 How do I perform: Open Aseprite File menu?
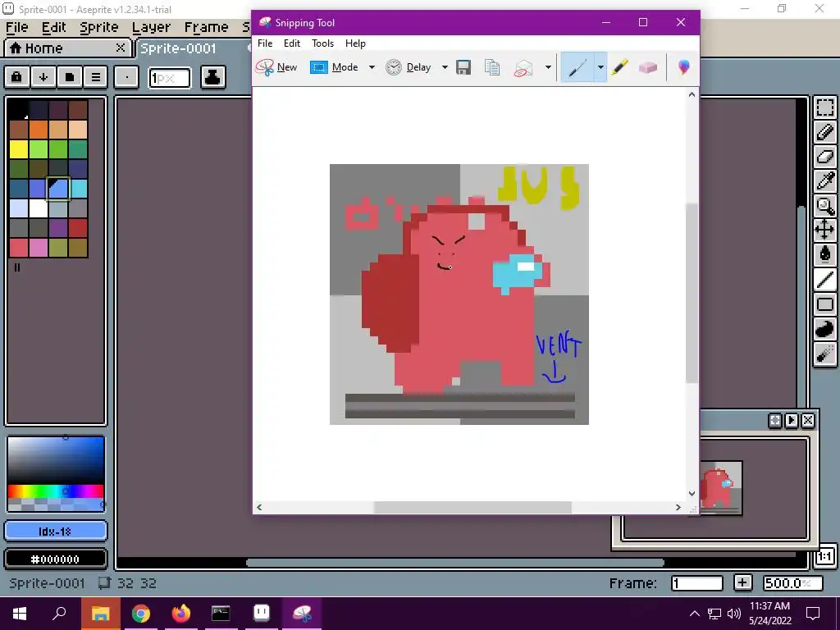pos(16,27)
